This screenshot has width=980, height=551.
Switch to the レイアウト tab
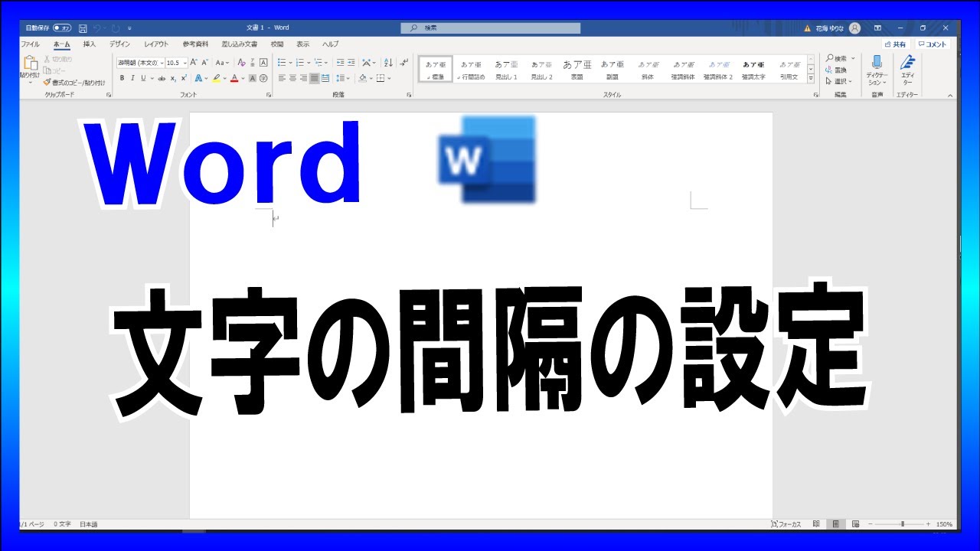pos(156,44)
